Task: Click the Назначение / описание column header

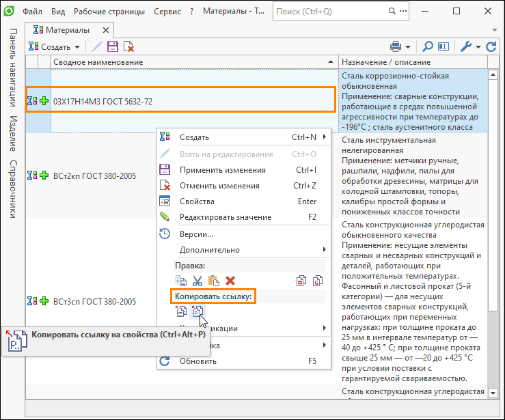Action: [x=413, y=62]
